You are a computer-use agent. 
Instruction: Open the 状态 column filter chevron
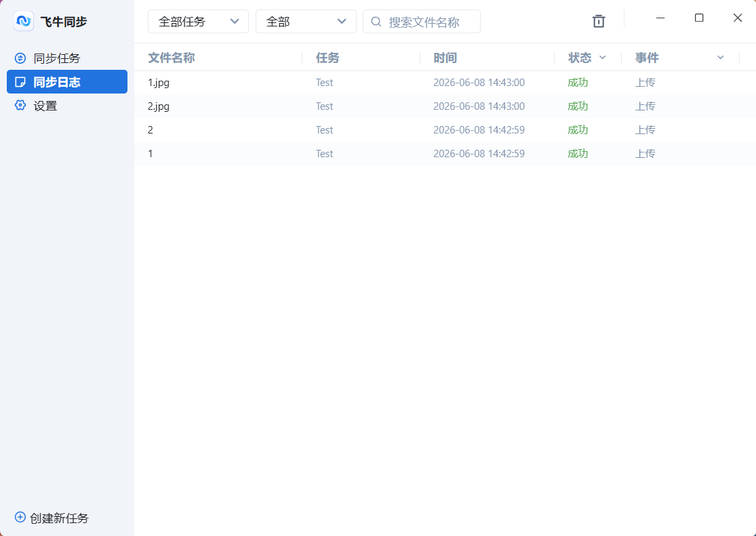[602, 58]
